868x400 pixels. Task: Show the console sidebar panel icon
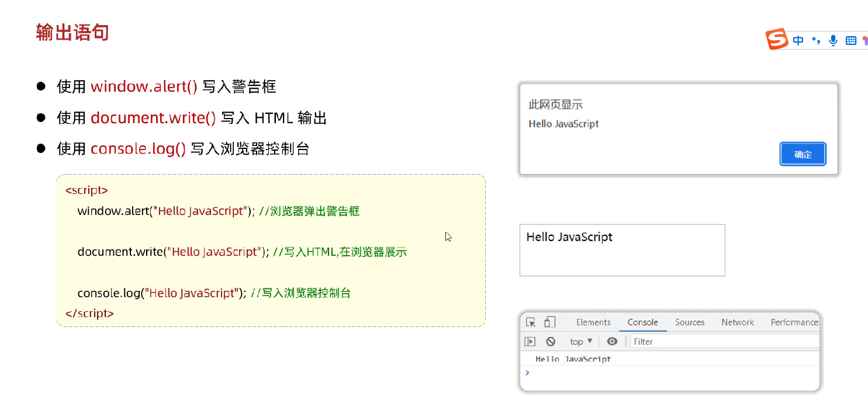click(x=530, y=342)
